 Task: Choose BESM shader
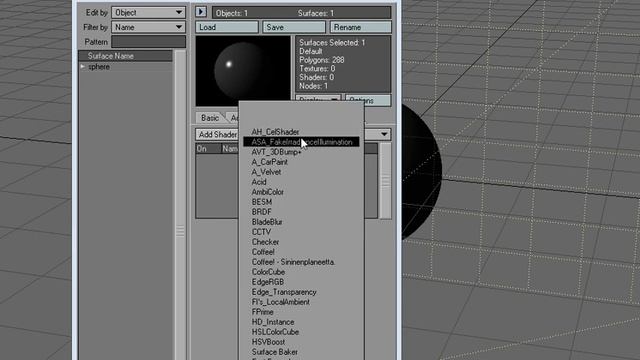pyautogui.click(x=262, y=202)
